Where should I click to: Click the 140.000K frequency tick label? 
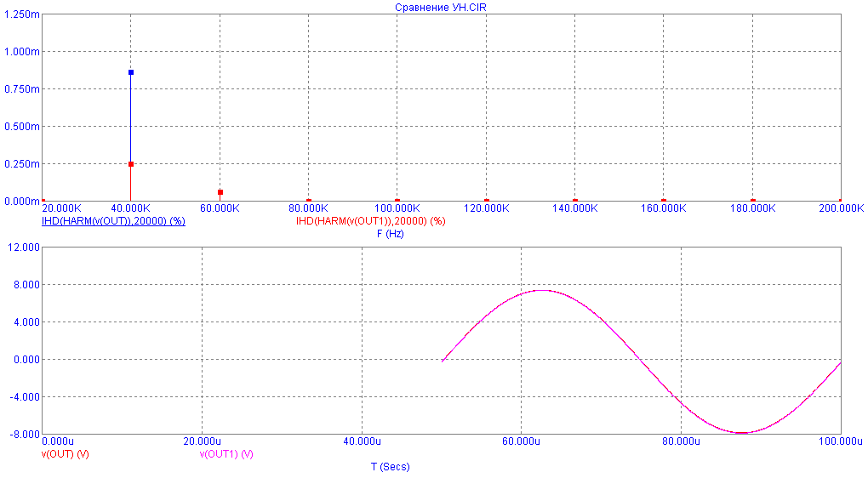point(574,208)
